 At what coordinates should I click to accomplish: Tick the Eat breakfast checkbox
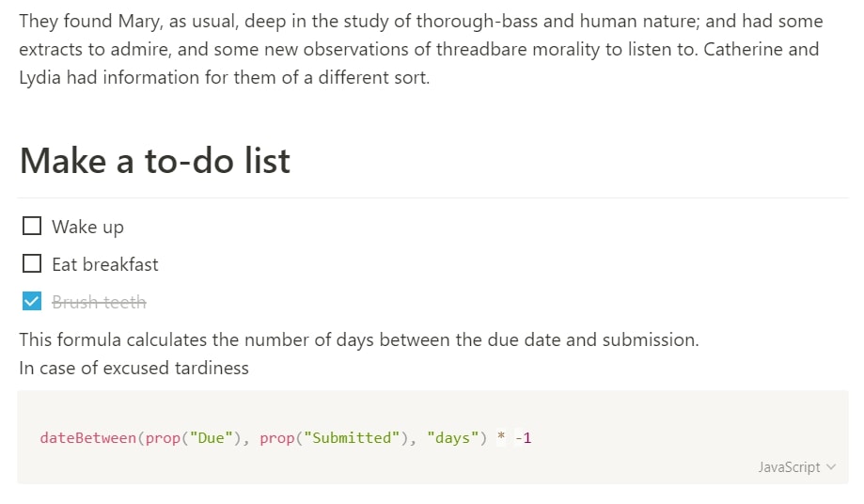click(32, 264)
